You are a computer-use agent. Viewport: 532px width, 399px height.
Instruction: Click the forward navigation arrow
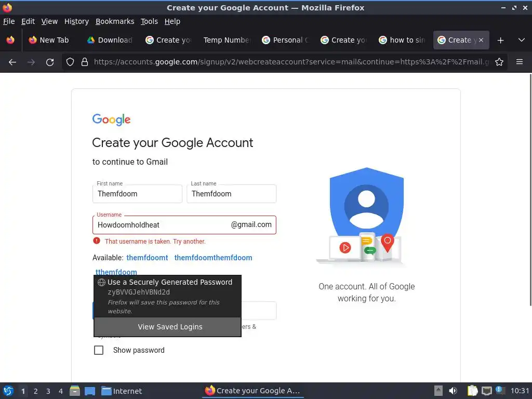pos(31,62)
